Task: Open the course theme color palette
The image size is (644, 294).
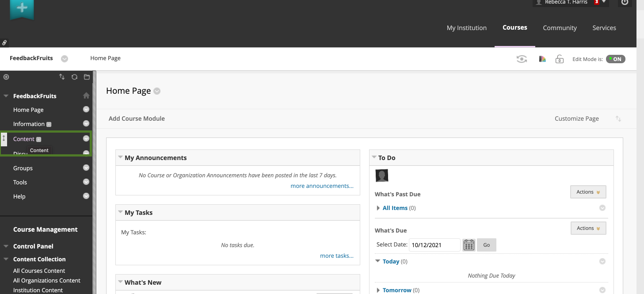Action: (542, 59)
